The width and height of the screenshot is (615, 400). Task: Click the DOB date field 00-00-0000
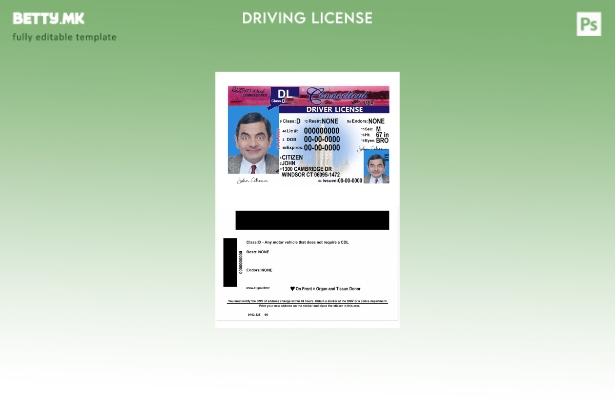321,140
